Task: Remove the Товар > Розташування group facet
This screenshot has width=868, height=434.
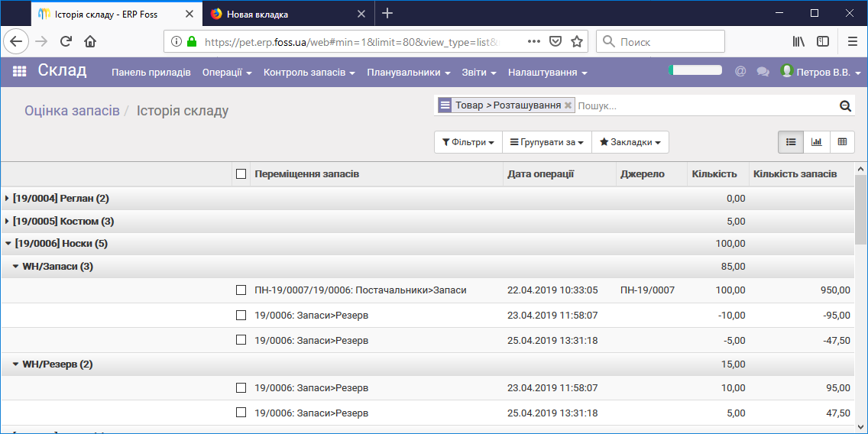Action: click(x=568, y=105)
